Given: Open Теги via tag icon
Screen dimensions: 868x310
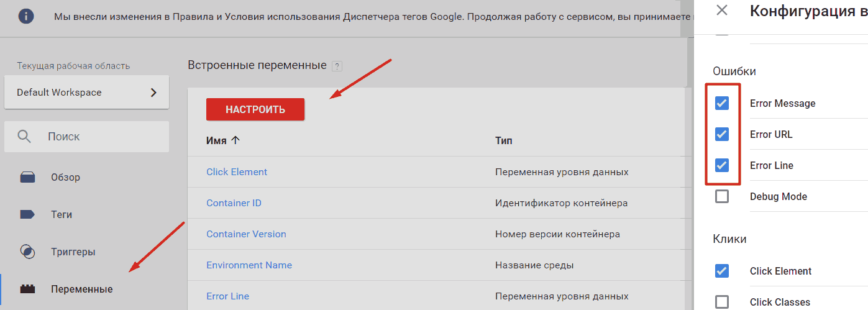Looking at the screenshot, I should coord(27,214).
